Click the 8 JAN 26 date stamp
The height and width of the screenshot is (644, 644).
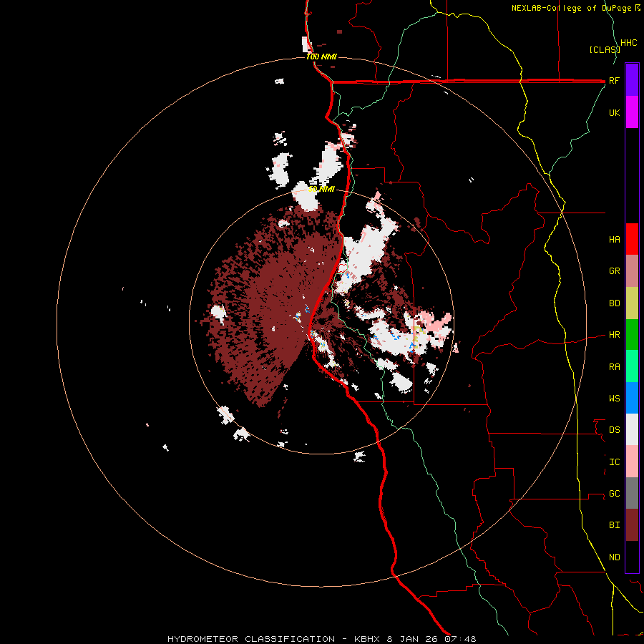[412, 639]
